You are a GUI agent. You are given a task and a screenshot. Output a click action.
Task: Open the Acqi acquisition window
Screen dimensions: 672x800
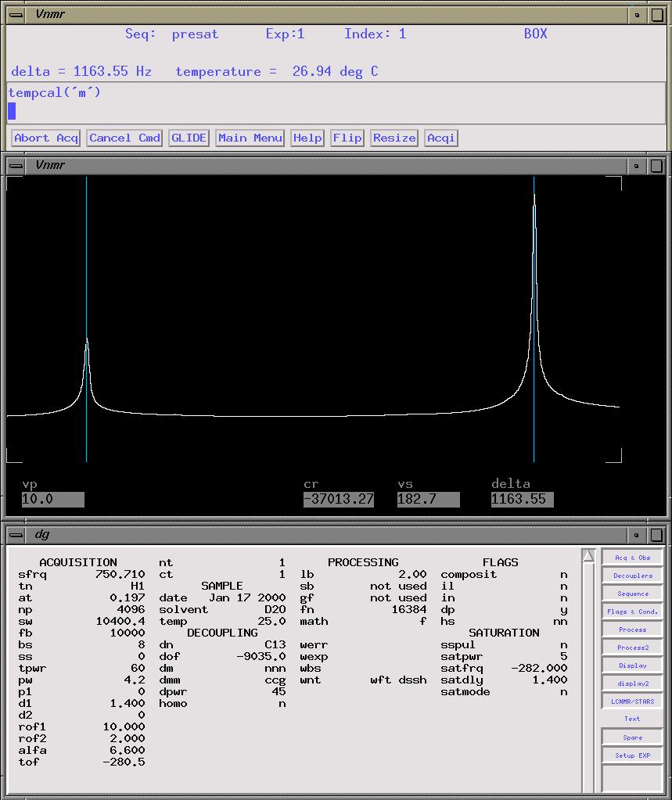click(x=441, y=138)
